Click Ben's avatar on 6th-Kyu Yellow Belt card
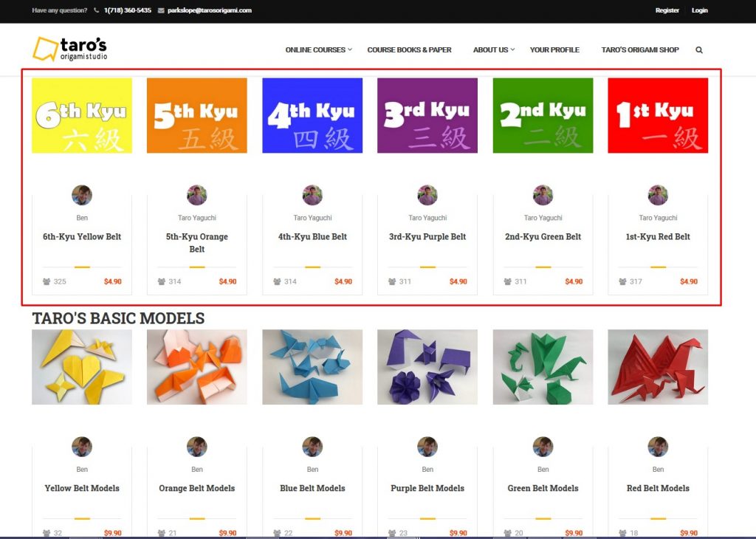Screen dimensions: 756x539 82,195
